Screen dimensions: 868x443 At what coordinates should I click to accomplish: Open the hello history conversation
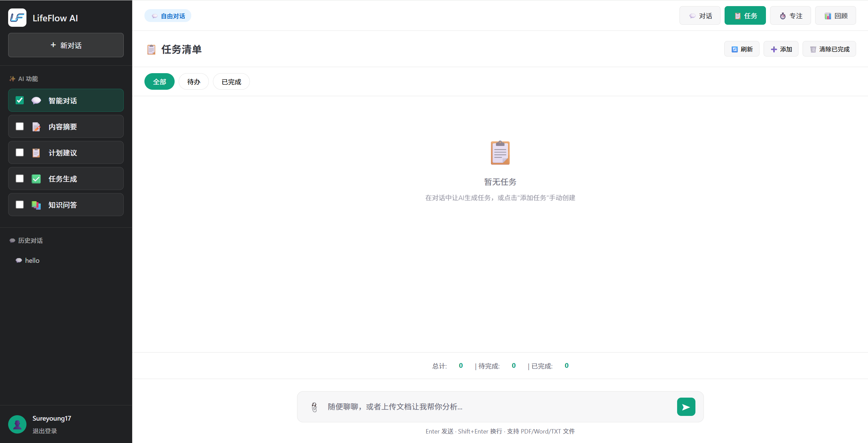[x=32, y=260]
